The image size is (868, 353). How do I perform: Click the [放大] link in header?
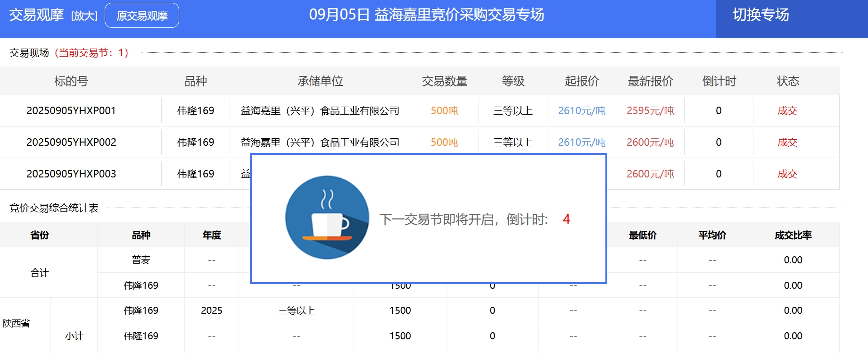coord(84,16)
